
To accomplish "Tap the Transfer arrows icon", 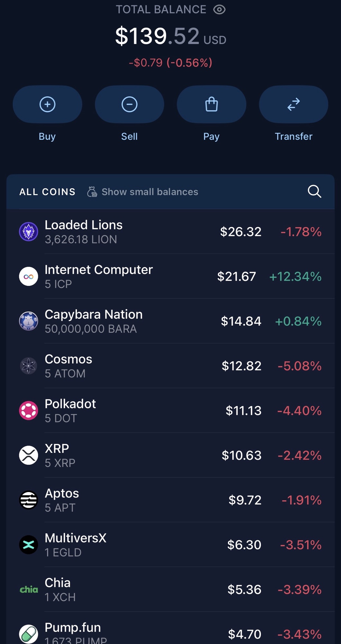I will click(293, 104).
